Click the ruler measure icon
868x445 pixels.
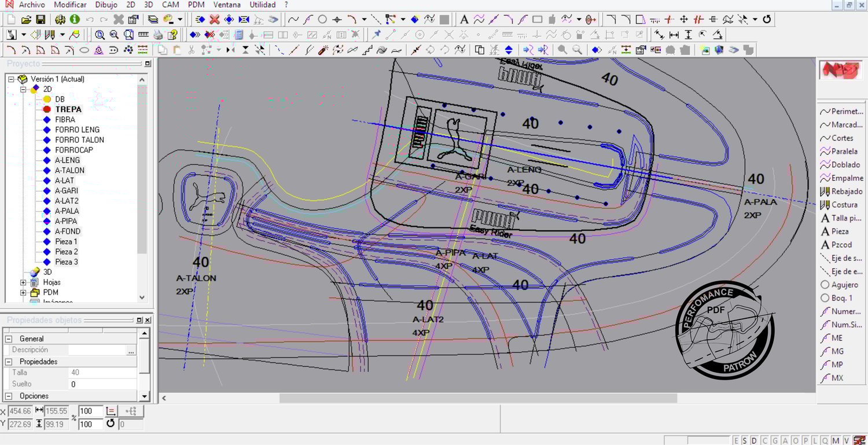tap(143, 35)
